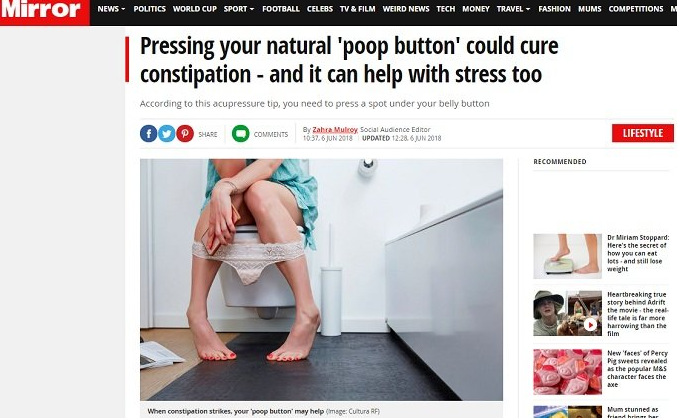Open comments with green speech bubble icon
This screenshot has height=418, width=685.
pos(240,134)
